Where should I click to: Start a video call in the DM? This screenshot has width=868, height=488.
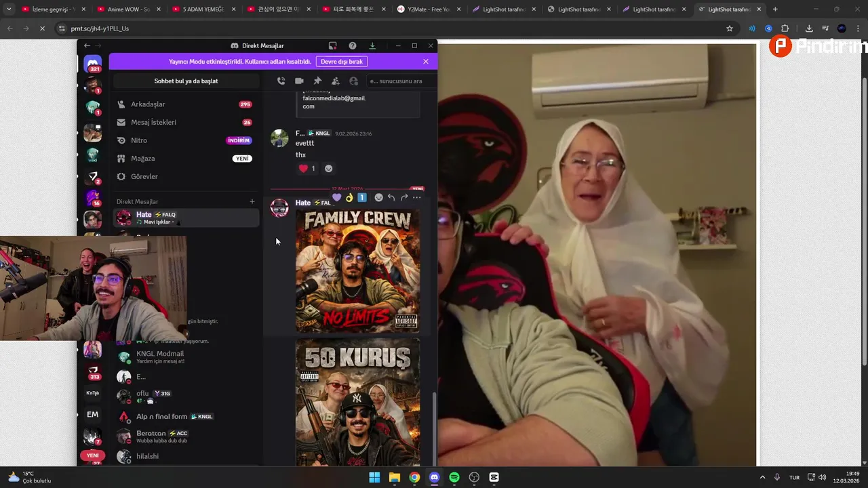click(x=299, y=81)
